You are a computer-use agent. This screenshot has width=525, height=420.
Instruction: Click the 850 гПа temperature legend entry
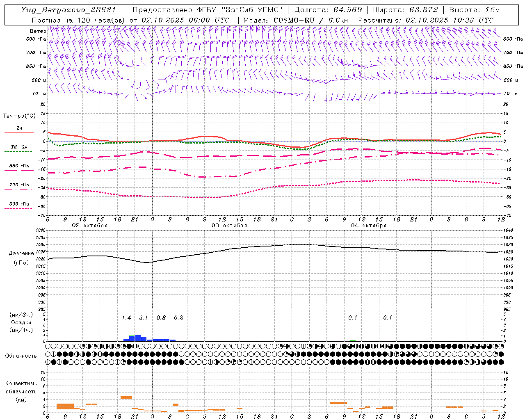[19, 166]
